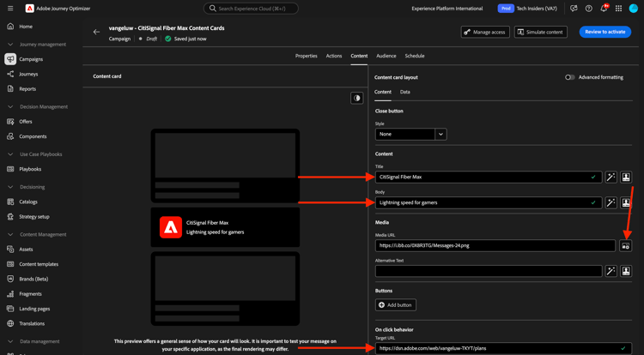Toggle the dark/light preview theme icon
This screenshot has height=355, width=644.
point(357,98)
